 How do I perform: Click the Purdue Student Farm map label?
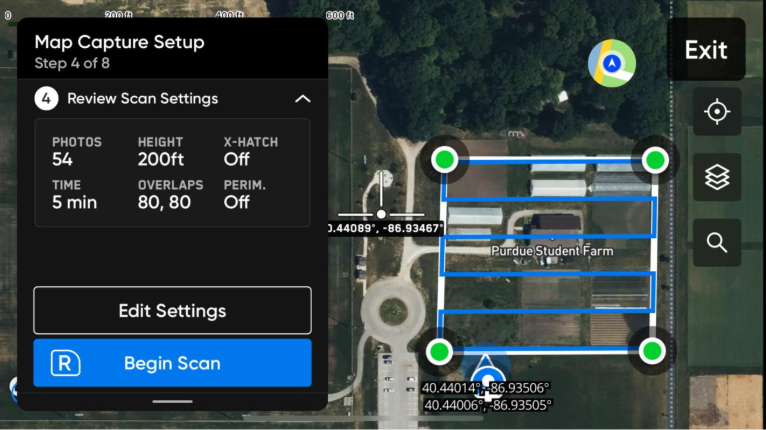tap(552, 251)
